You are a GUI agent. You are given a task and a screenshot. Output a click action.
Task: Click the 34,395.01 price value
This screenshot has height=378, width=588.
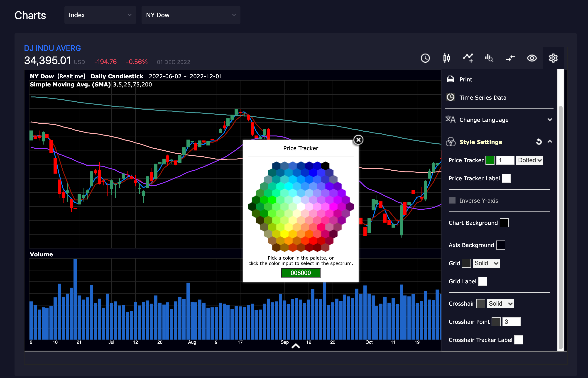click(x=47, y=60)
